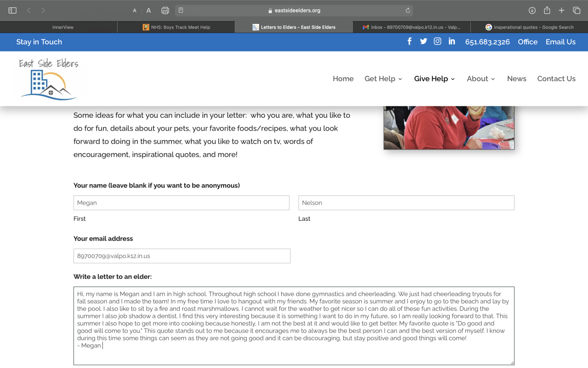Reload the page

pos(407,10)
